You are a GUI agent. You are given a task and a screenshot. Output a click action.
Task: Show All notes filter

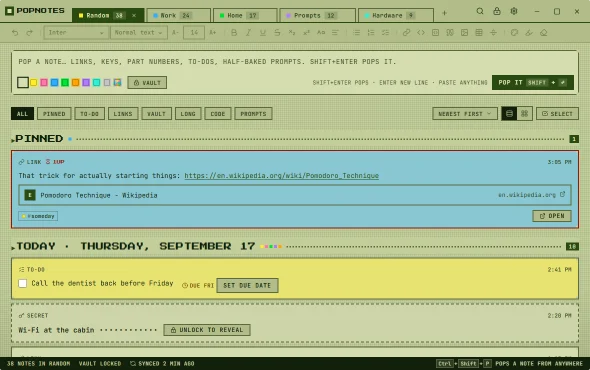(22, 114)
